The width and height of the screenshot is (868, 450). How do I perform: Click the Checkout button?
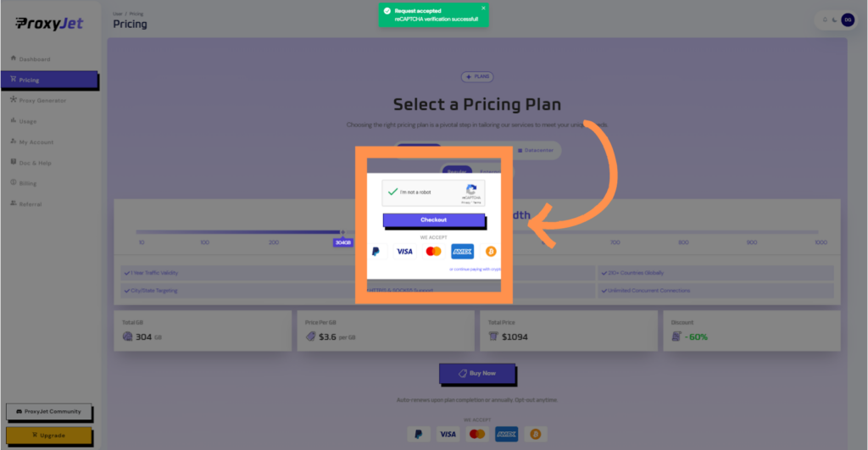coord(434,220)
